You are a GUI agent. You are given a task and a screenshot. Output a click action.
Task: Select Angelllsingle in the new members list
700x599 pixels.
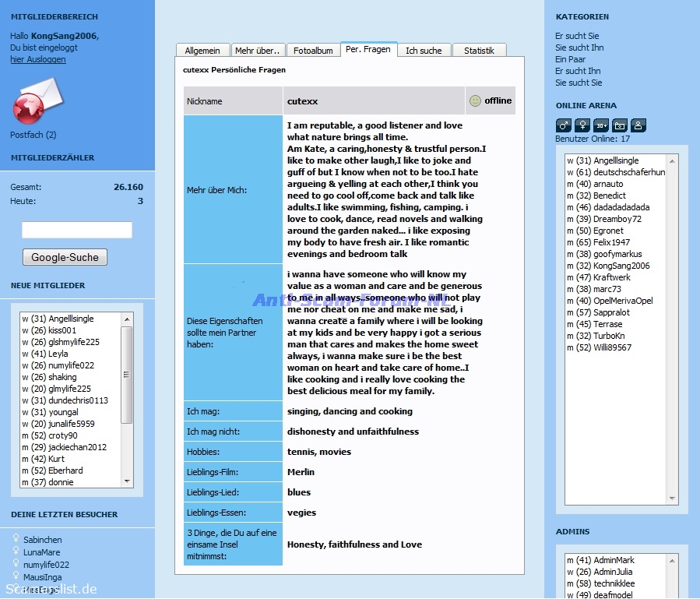click(71, 319)
